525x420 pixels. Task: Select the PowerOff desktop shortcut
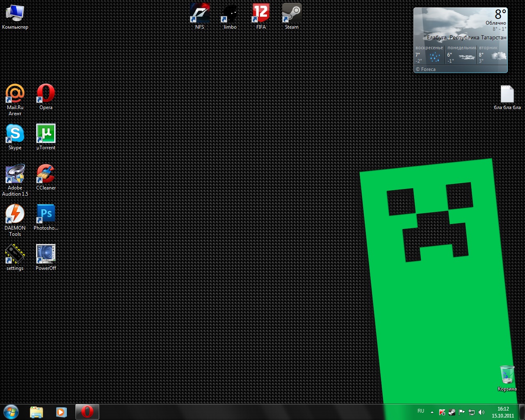(x=46, y=258)
